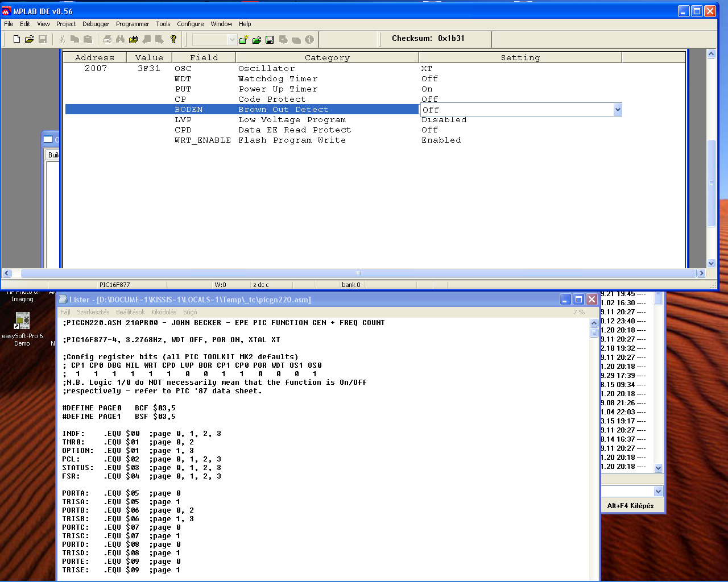Click the address 2007 cell
The image size is (728, 582).
96,68
